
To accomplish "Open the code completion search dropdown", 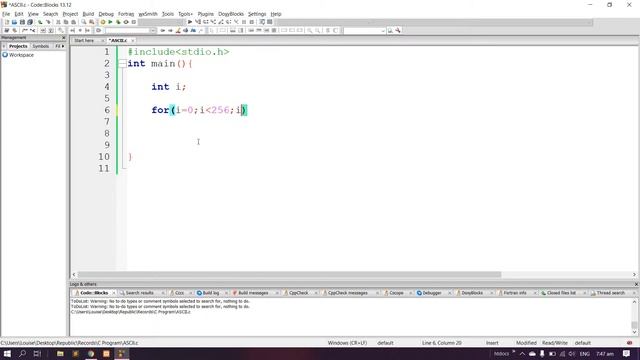I will click(153, 31).
